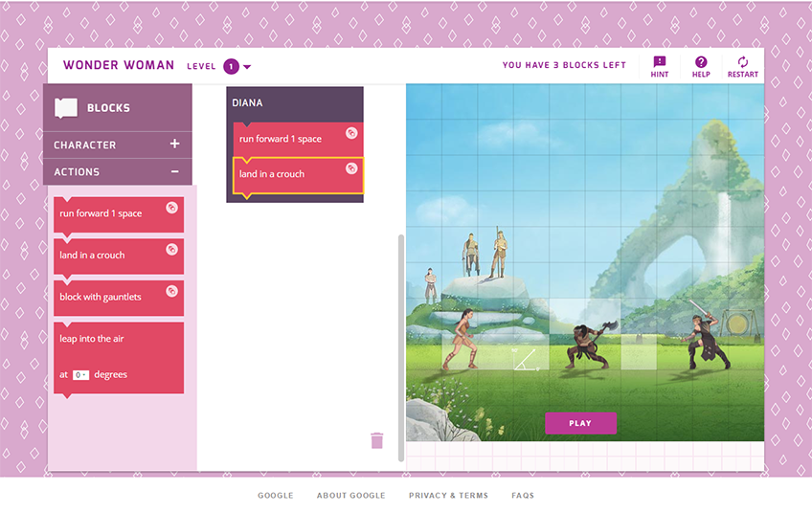The image size is (812, 513).
Task: Expand the Character blocks category
Action: coord(118,145)
